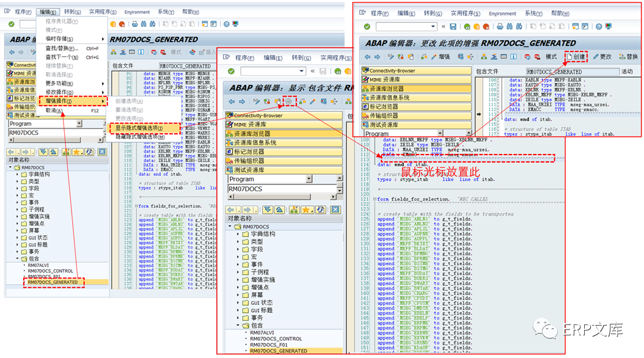Click the green Enter check icon
The image size is (644, 358).
(x=368, y=27)
